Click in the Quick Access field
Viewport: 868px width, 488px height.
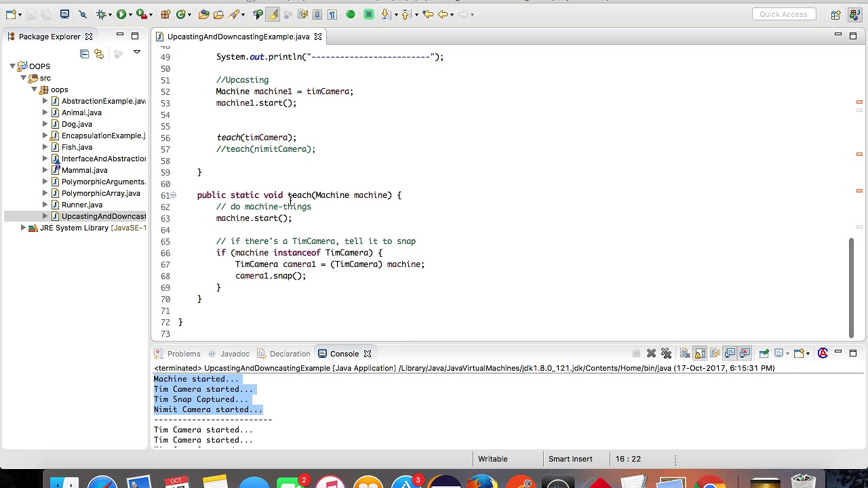coord(783,14)
